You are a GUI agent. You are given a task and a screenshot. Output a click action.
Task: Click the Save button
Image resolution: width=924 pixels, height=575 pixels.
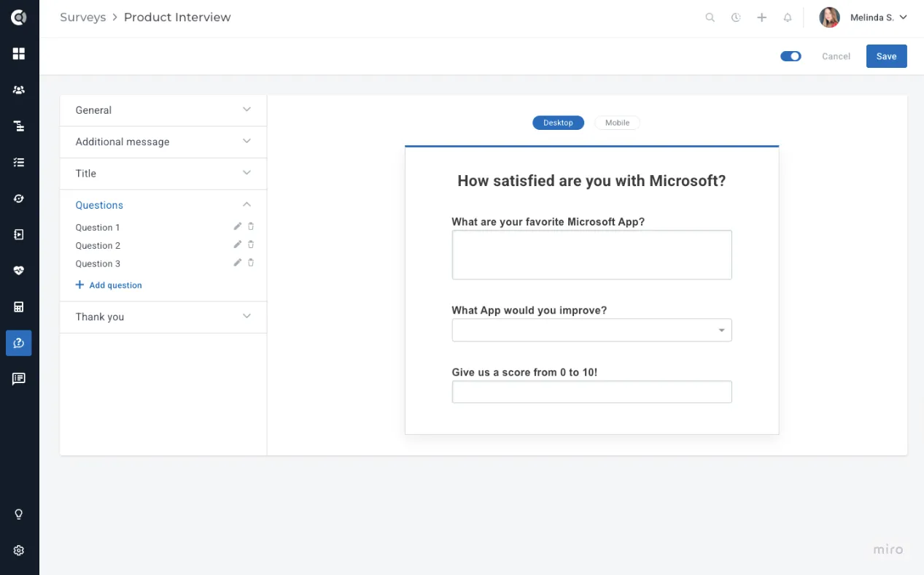coord(886,56)
